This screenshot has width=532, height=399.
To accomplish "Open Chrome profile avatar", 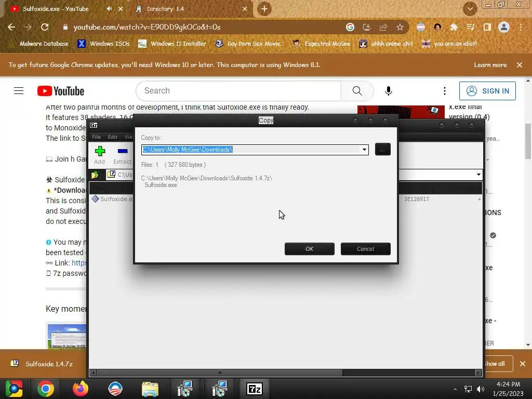I will coord(504,27).
